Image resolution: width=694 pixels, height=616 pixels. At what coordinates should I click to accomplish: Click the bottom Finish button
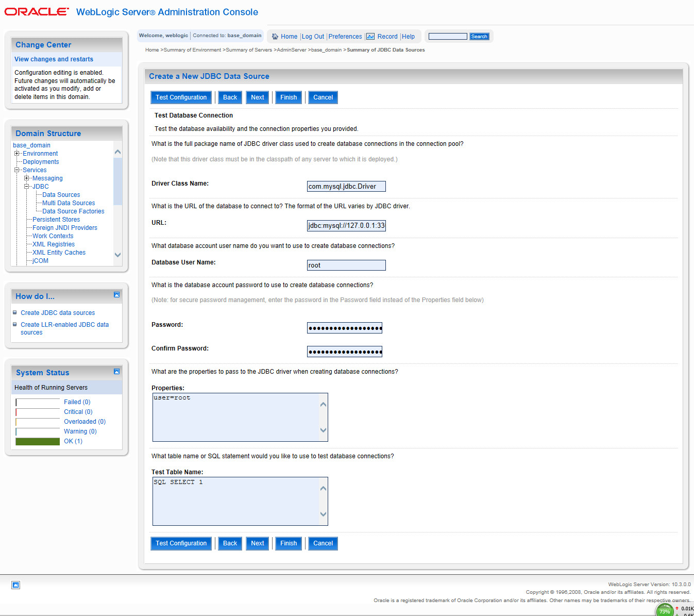tap(289, 543)
